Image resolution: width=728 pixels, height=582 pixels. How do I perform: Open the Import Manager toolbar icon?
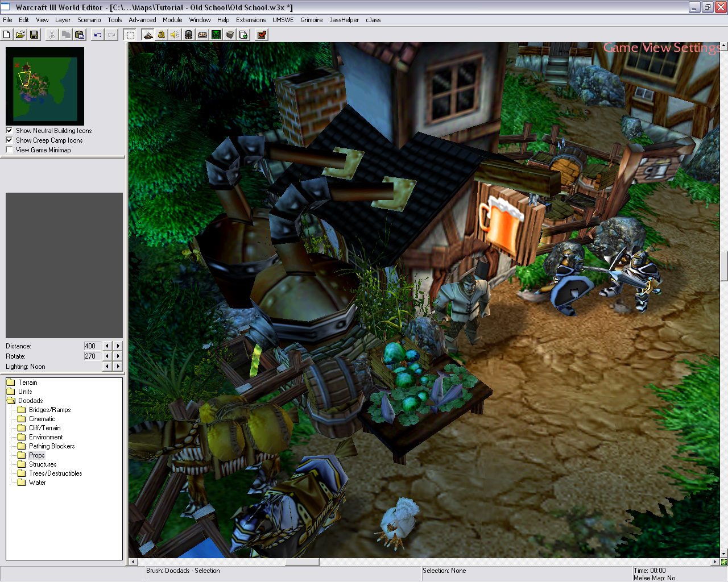point(243,35)
